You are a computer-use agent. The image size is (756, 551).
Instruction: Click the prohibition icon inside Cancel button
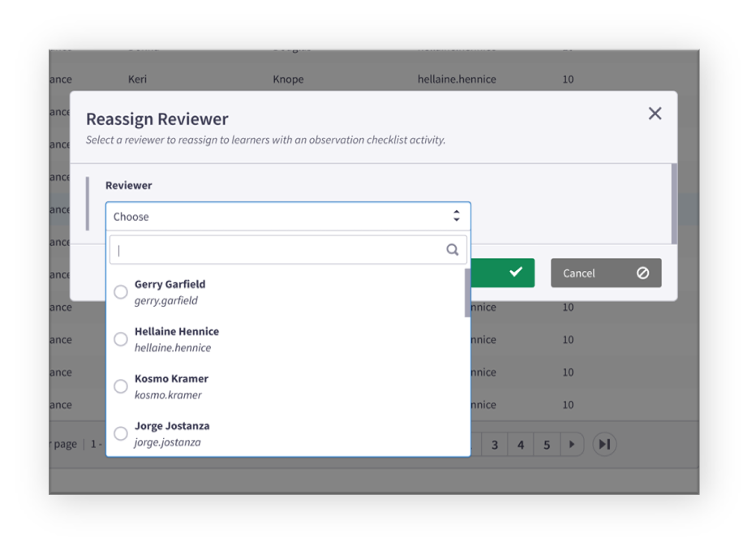click(x=644, y=273)
